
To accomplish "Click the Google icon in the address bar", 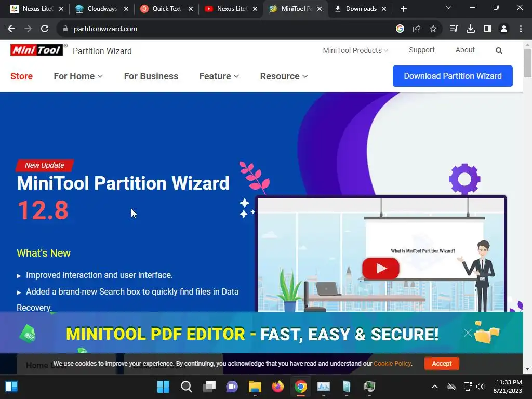I will [400, 29].
